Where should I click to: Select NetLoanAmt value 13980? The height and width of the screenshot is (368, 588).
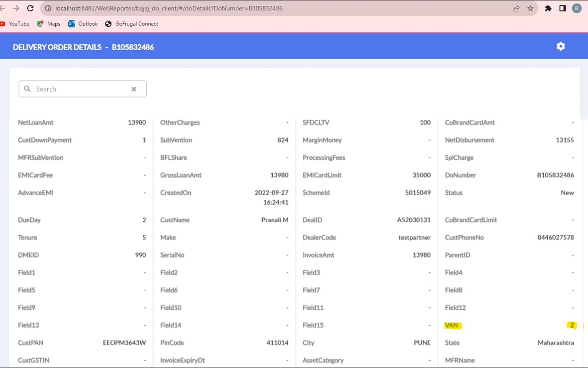pos(137,122)
